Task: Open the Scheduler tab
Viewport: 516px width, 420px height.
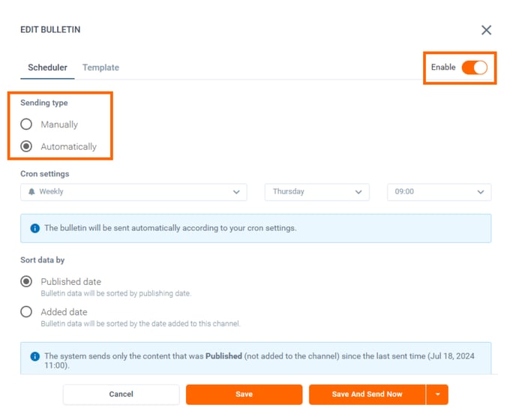Action: 47,67
